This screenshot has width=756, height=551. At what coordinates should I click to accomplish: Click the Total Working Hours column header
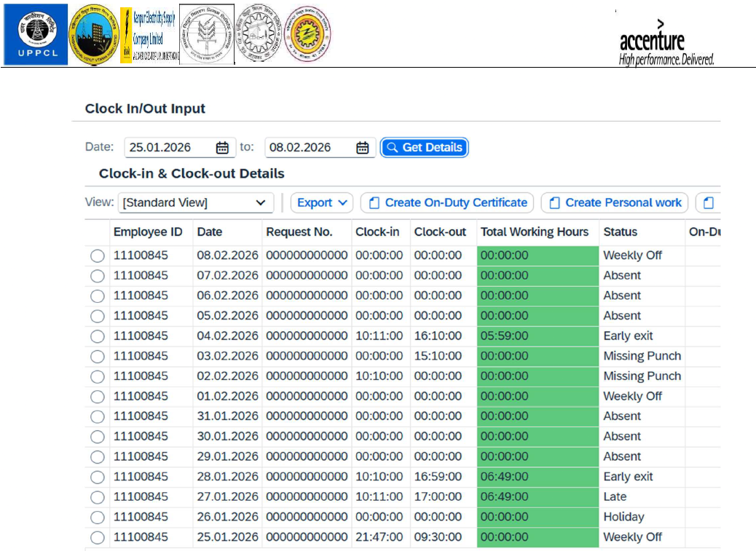point(534,232)
